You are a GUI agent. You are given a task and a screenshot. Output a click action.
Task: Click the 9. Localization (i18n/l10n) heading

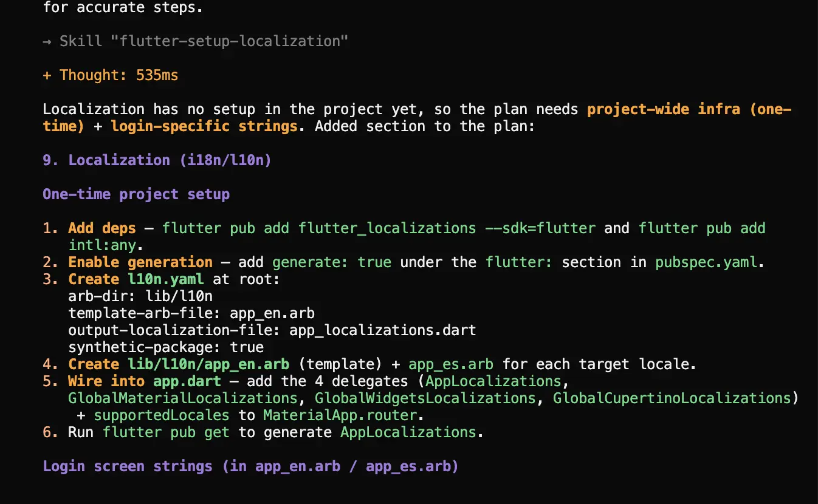(x=157, y=160)
